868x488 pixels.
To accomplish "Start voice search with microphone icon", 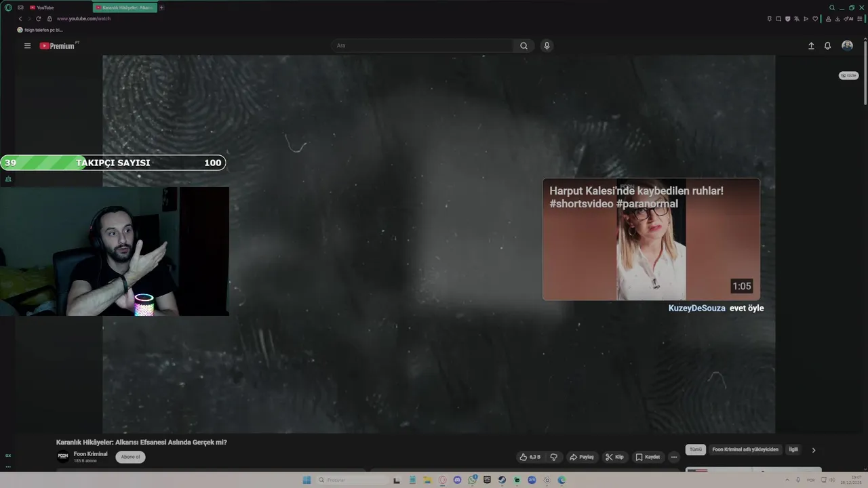I will click(x=547, y=45).
